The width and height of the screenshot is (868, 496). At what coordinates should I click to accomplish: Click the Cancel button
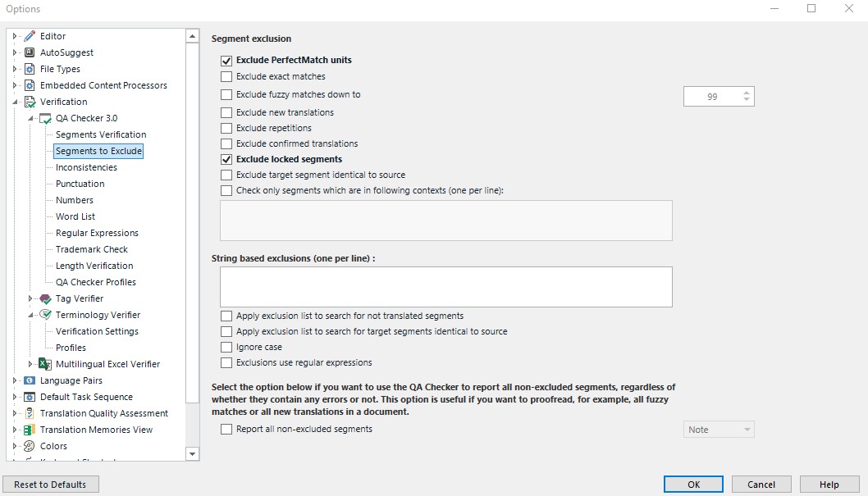coord(761,485)
